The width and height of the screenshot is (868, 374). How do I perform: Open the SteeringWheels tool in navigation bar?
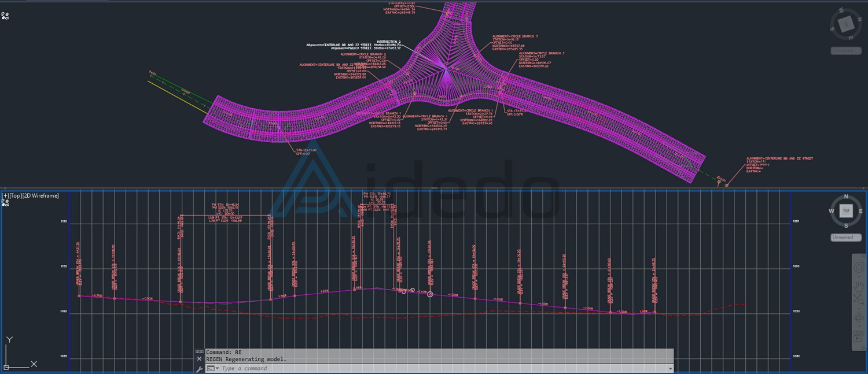click(859, 268)
